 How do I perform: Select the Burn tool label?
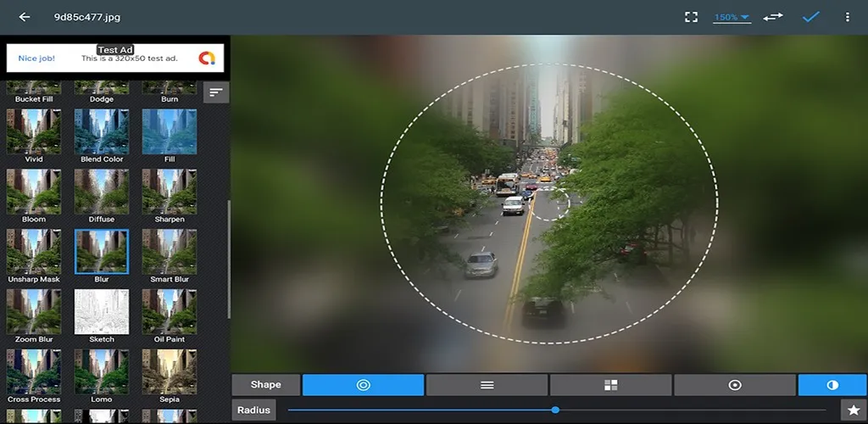point(170,99)
